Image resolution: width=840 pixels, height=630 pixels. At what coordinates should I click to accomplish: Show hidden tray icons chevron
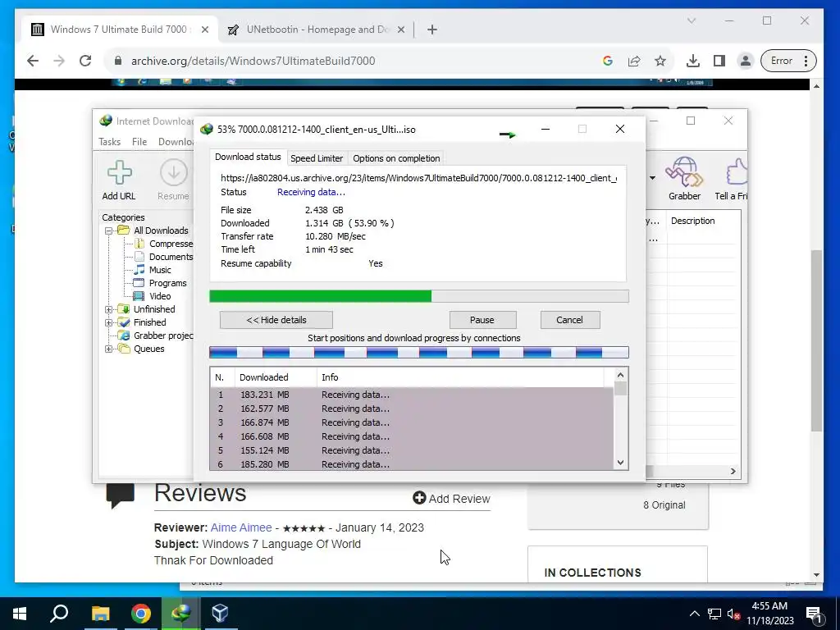pos(694,614)
